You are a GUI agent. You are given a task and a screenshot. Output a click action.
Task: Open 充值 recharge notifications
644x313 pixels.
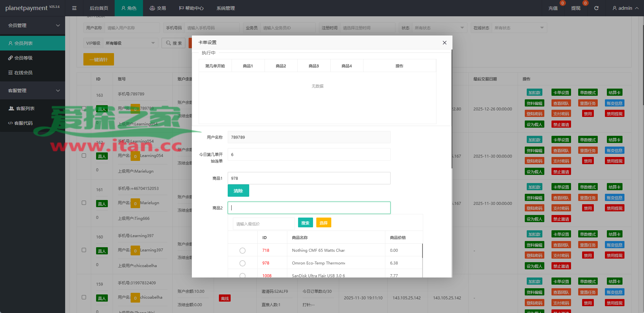click(x=553, y=8)
